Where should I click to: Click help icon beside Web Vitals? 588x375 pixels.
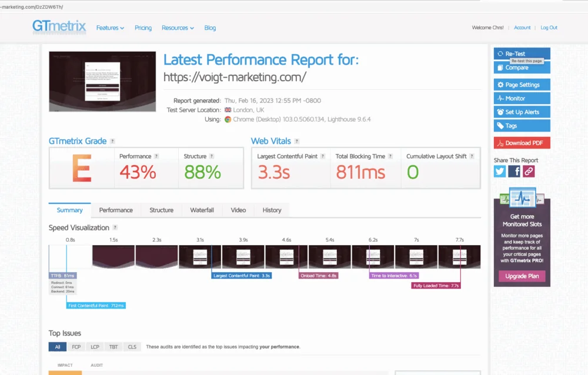(296, 141)
